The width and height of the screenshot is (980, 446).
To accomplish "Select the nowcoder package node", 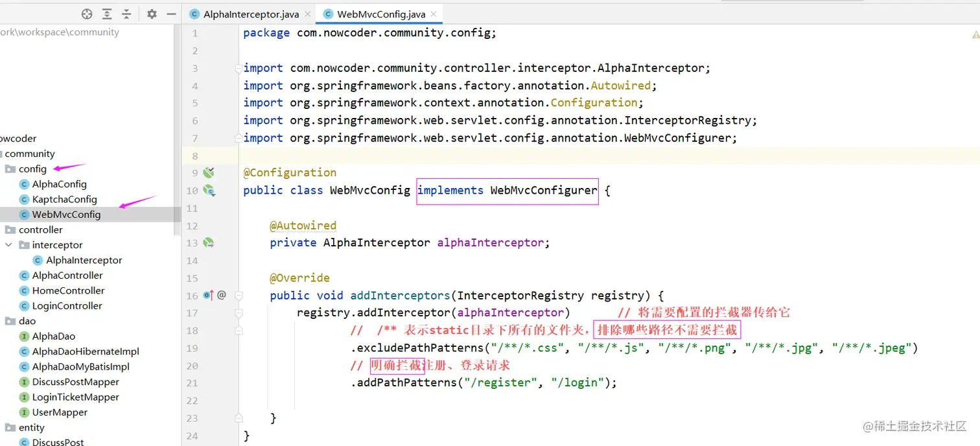I will pyautogui.click(x=18, y=139).
